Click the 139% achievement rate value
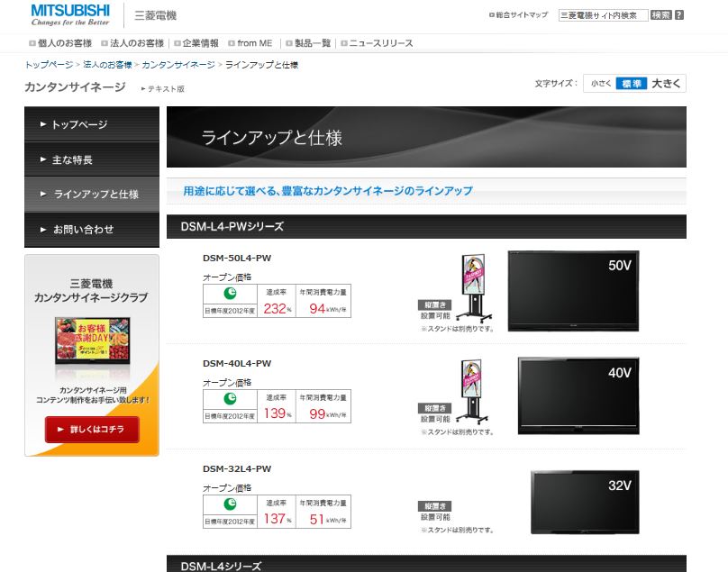The image size is (728, 572). click(278, 413)
